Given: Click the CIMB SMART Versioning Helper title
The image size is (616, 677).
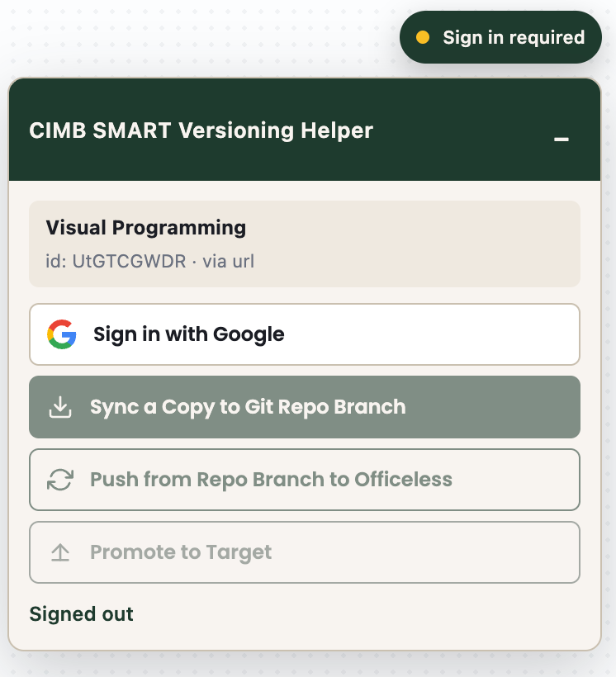Looking at the screenshot, I should [201, 130].
